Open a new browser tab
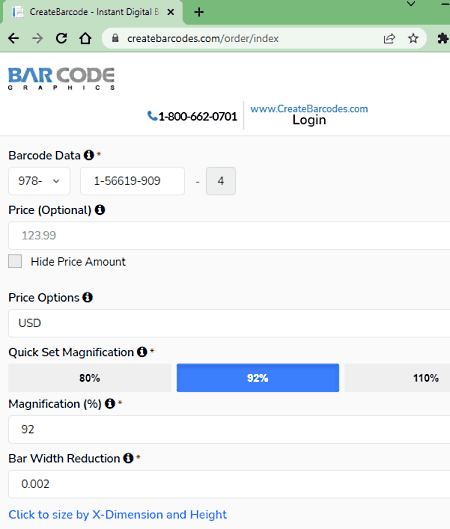Image resolution: width=450 pixels, height=529 pixels. tap(199, 12)
